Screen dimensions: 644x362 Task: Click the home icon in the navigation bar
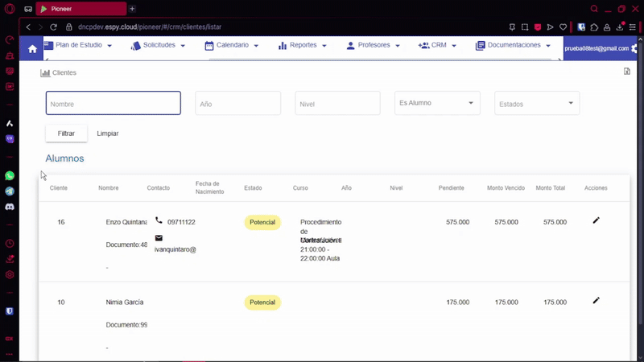pos(32,49)
